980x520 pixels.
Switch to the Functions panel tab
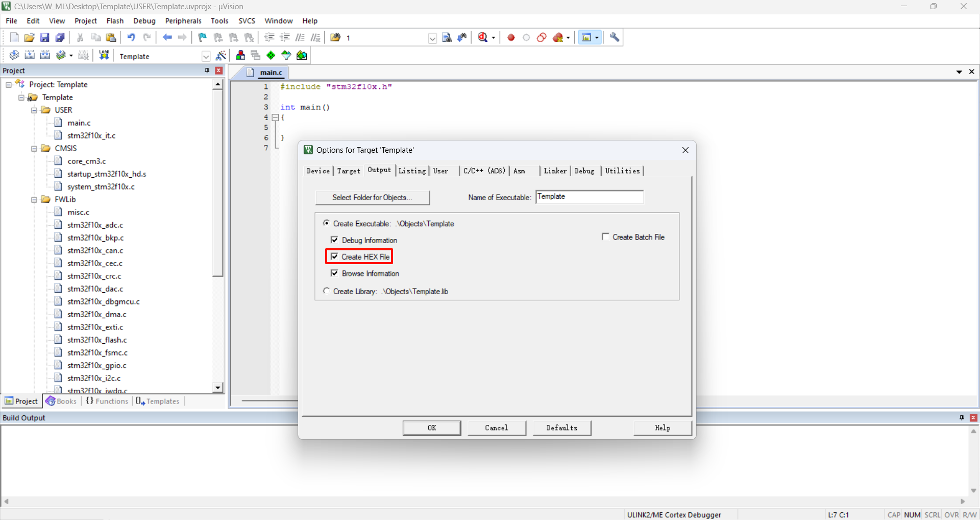click(x=107, y=401)
